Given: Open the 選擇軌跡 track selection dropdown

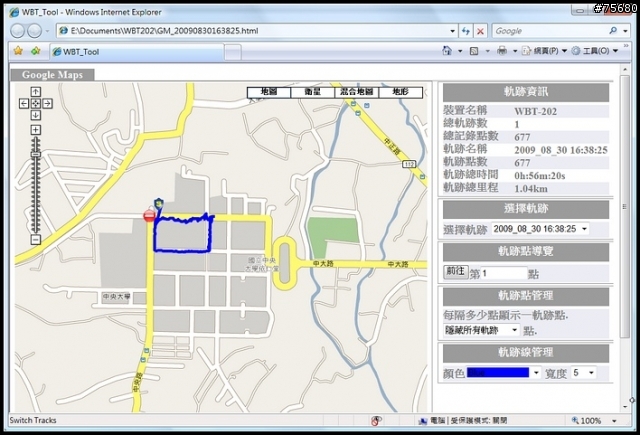Looking at the screenshot, I should click(x=540, y=229).
